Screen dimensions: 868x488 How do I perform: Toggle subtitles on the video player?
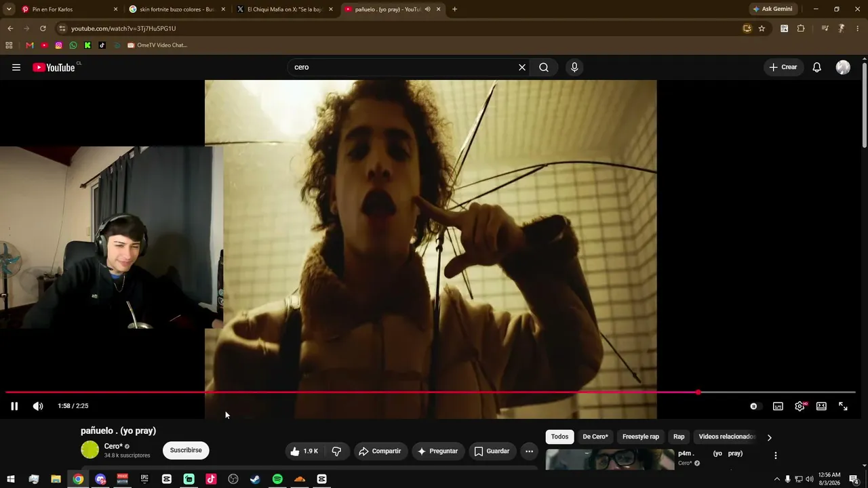click(x=778, y=406)
